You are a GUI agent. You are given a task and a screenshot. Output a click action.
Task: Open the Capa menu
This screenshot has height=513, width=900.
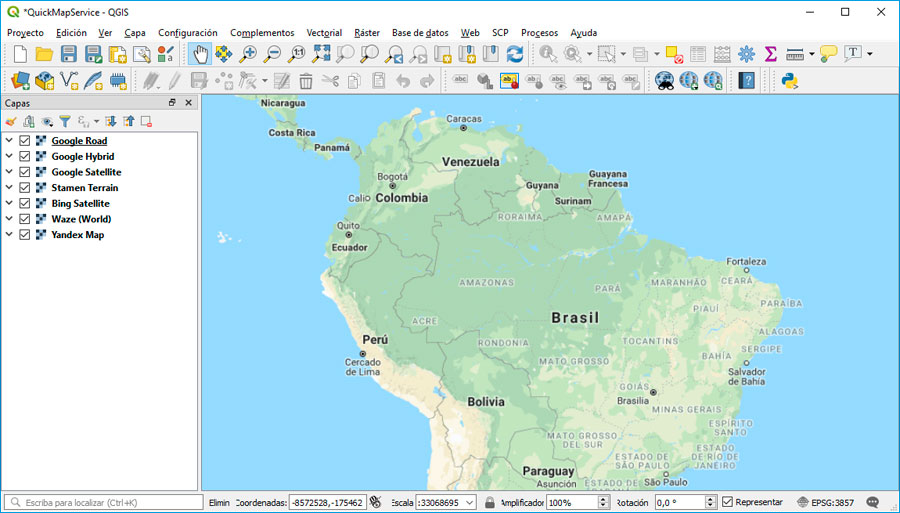click(x=135, y=33)
